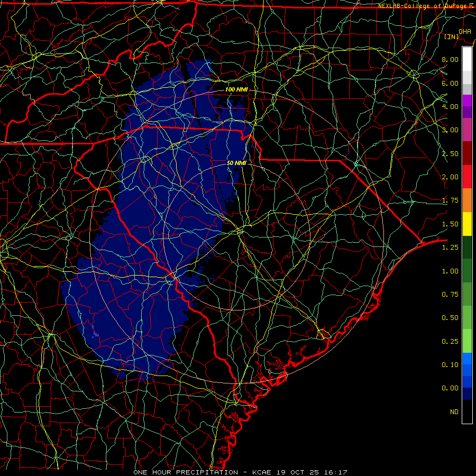The height and width of the screenshot is (476, 476).
Task: Click the "2.50" legend value
Action: [x=450, y=153]
